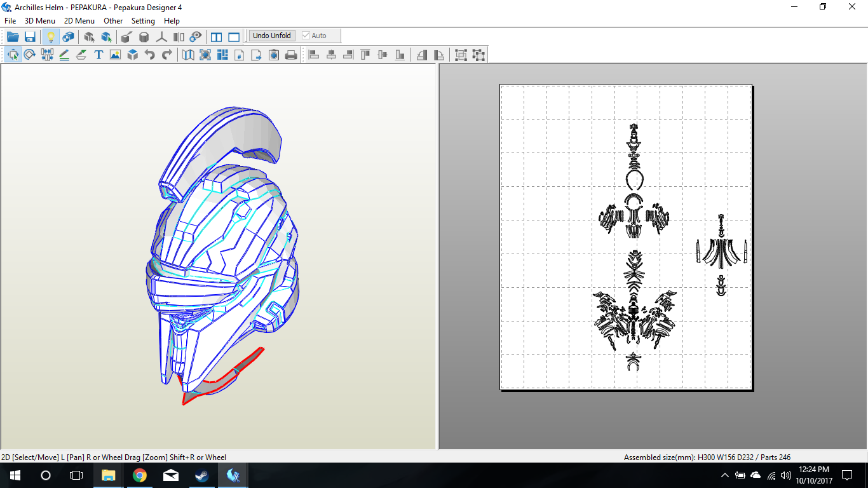Image resolution: width=868 pixels, height=488 pixels.
Task: Click the eye with rotation arrow icon
Action: (196, 36)
